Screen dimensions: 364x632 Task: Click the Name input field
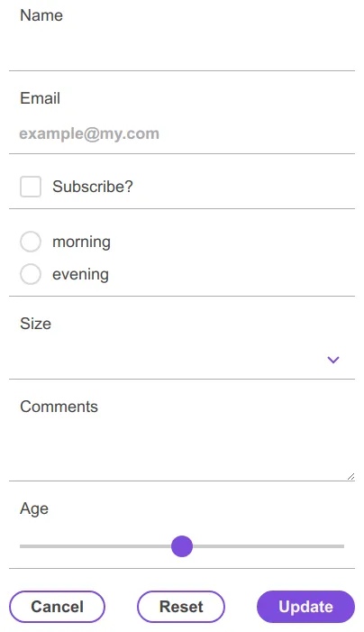click(182, 50)
